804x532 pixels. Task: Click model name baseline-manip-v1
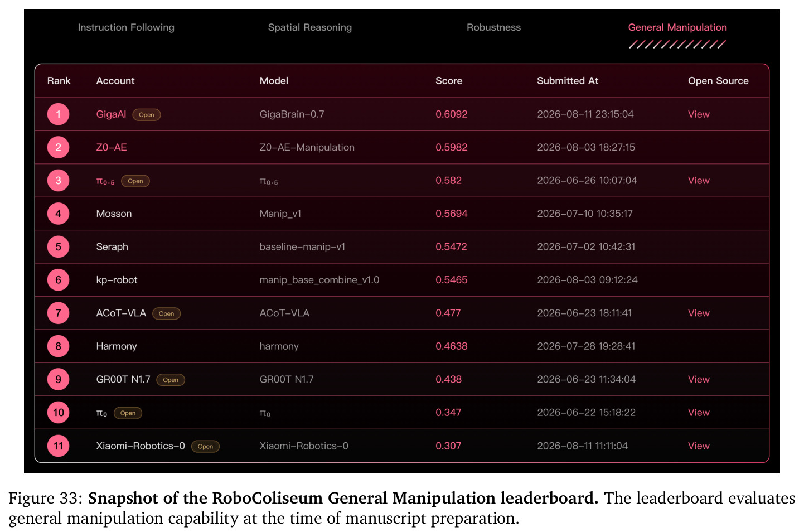pos(302,247)
